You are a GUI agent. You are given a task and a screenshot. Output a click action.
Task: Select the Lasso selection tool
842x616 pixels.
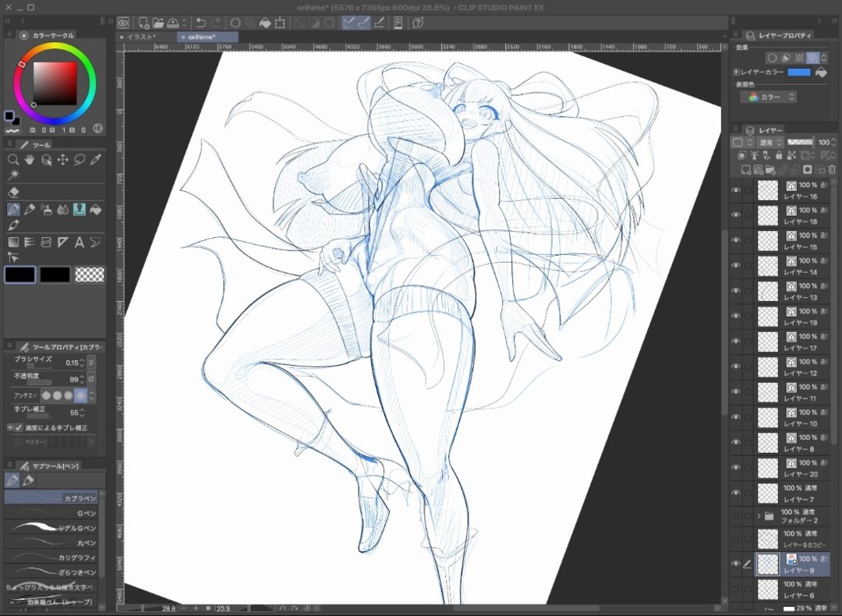click(x=80, y=160)
